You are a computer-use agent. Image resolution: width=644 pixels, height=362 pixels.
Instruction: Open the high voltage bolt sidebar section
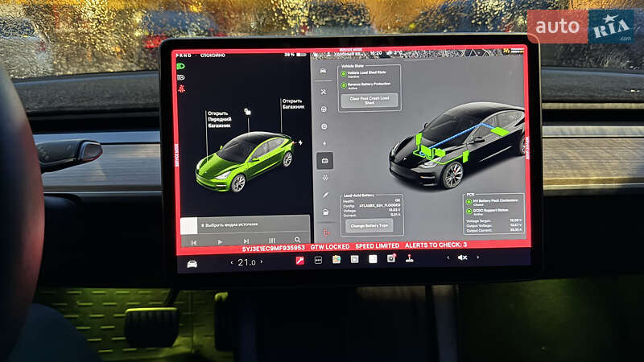pos(324,144)
